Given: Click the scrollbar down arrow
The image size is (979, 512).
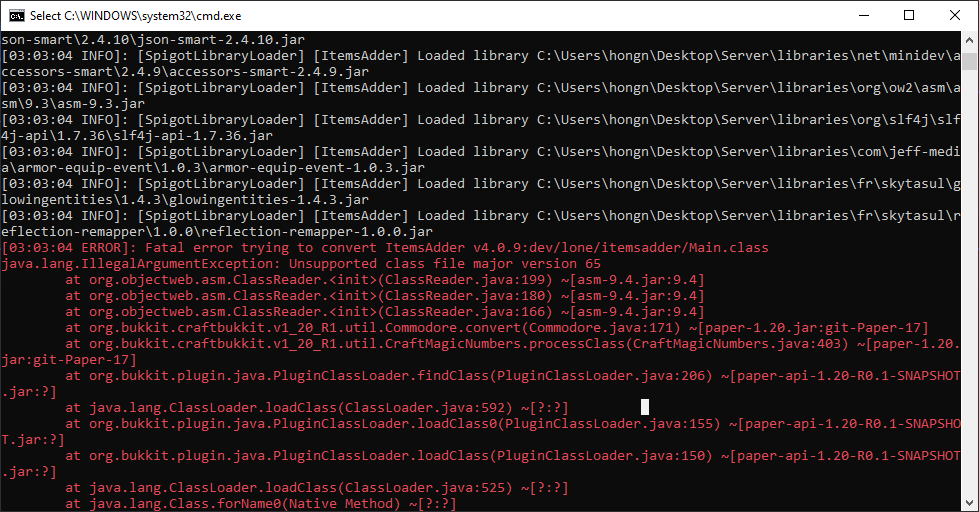Looking at the screenshot, I should (x=969, y=503).
